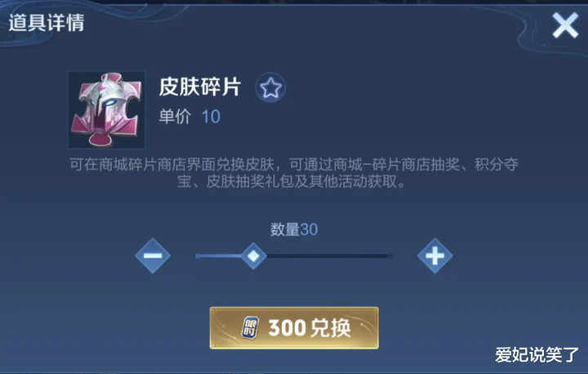This screenshot has width=588, height=374.
Task: Select the 皮肤碎片 item name text
Action: (x=199, y=87)
